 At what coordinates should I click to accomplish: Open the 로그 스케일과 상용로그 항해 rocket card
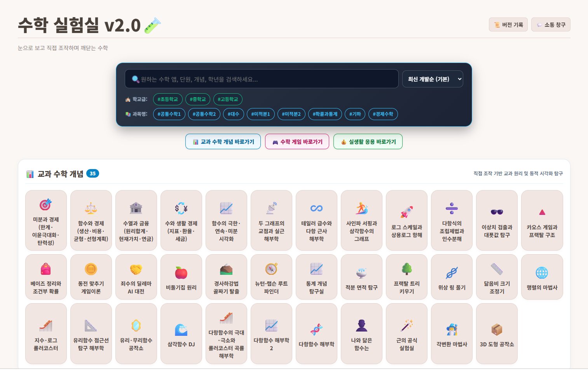(x=407, y=220)
